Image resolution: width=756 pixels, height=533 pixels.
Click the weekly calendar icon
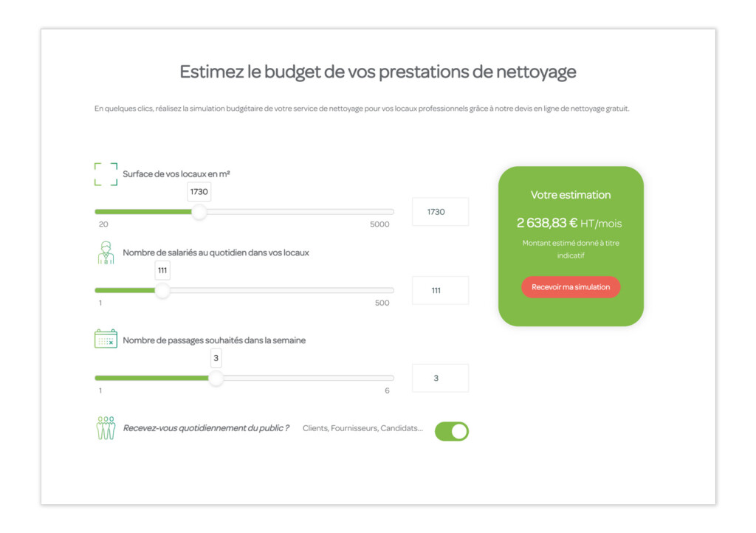click(106, 339)
